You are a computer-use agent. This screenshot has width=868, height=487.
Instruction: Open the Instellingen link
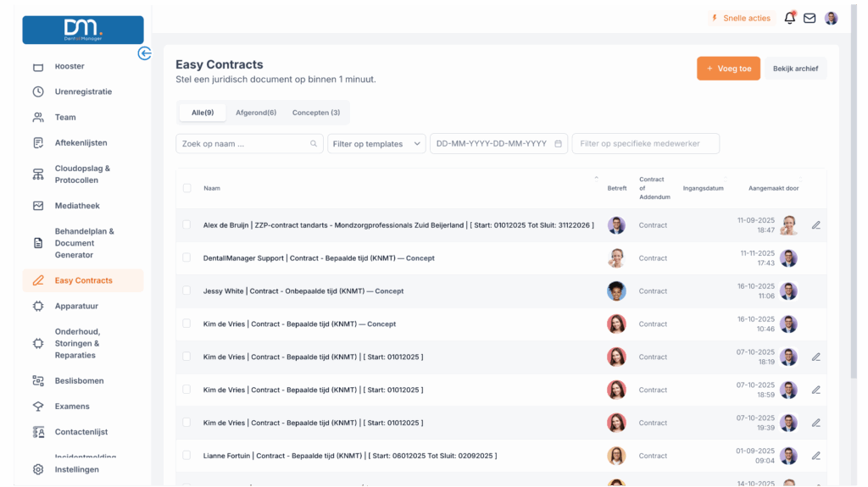[77, 469]
